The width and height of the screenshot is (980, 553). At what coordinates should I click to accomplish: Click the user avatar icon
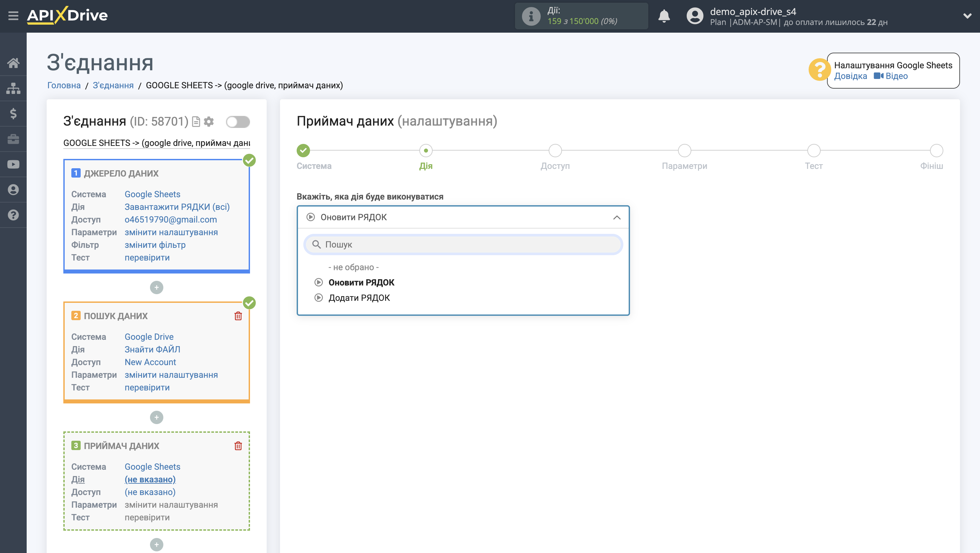click(695, 16)
